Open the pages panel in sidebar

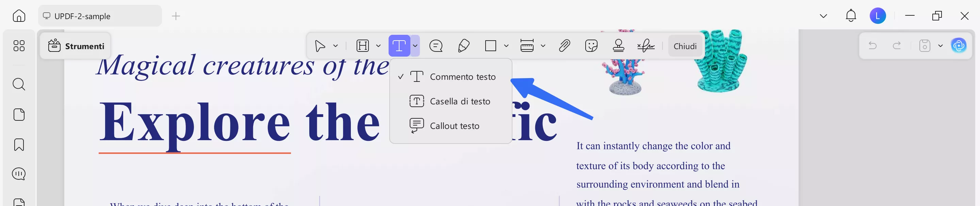coord(19,115)
